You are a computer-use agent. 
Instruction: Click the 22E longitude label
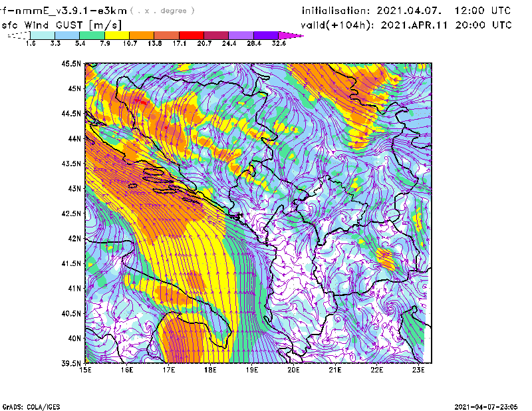tap(376, 370)
